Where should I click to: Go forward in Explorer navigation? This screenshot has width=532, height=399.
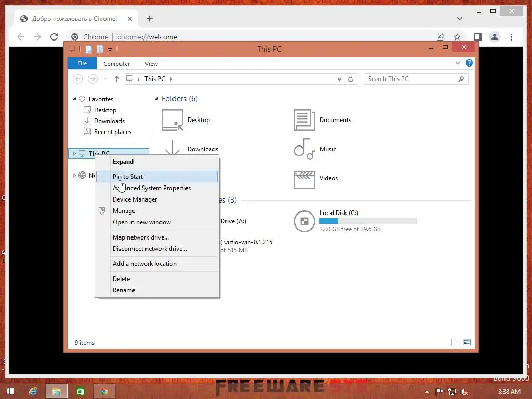(92, 79)
